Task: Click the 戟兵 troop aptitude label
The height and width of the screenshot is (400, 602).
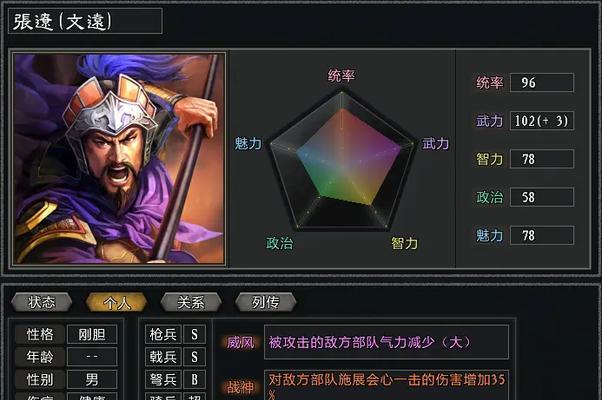Action: [163, 357]
